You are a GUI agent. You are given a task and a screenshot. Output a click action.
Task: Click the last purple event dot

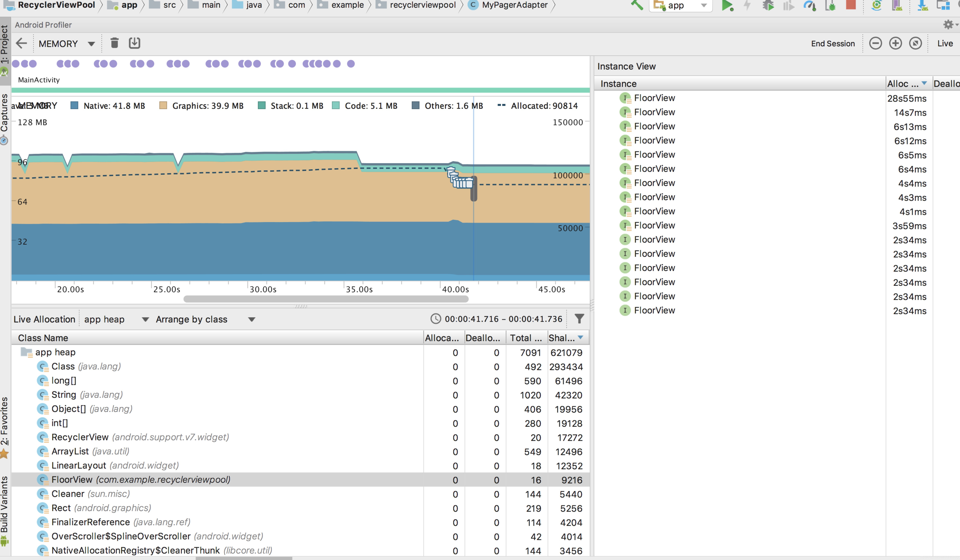pyautogui.click(x=351, y=64)
